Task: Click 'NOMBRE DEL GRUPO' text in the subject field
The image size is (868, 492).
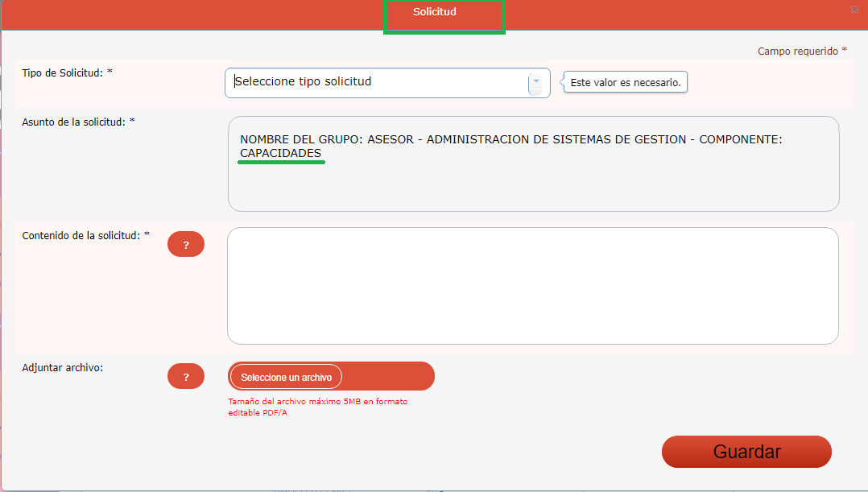Action: tap(300, 139)
